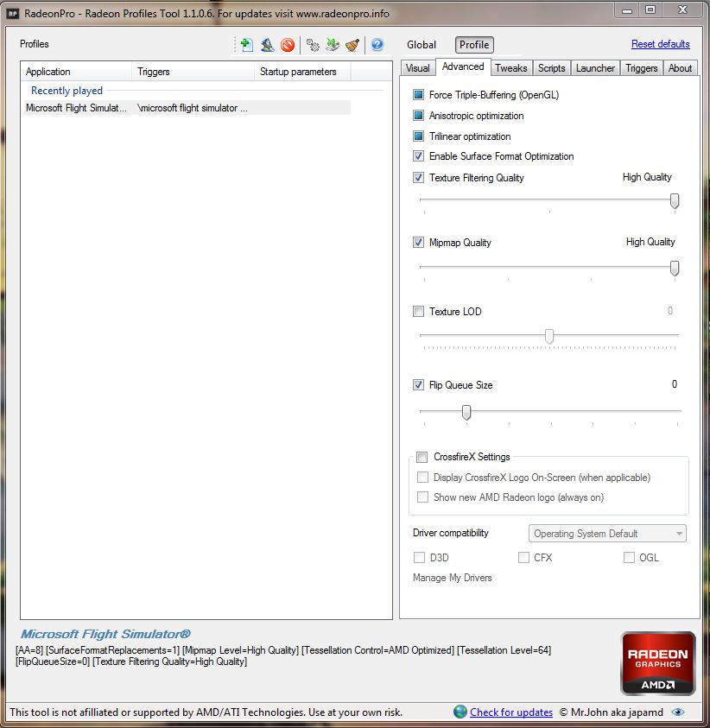Click the [FlipQueueSize=0] summary text
This screenshot has width=710, height=728.
53,662
